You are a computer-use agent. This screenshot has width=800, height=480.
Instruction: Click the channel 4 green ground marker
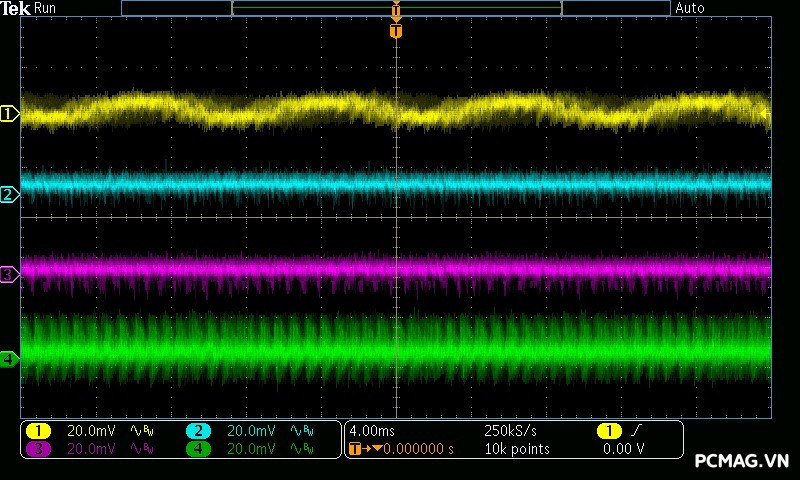pyautogui.click(x=9, y=358)
